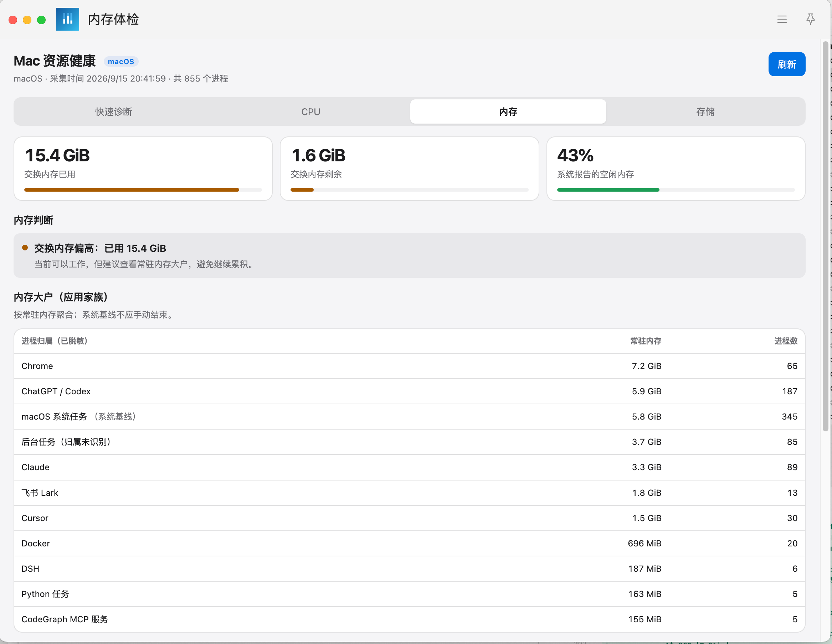Click the 内存大户（应用家族） section heading
The width and height of the screenshot is (832, 644).
point(62,297)
